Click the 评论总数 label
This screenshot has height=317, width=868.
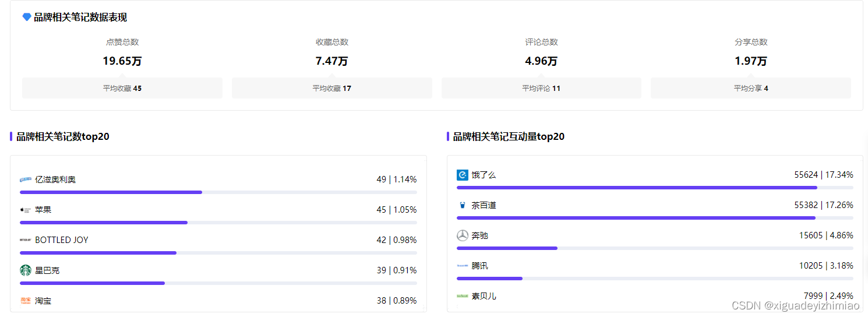point(541,42)
